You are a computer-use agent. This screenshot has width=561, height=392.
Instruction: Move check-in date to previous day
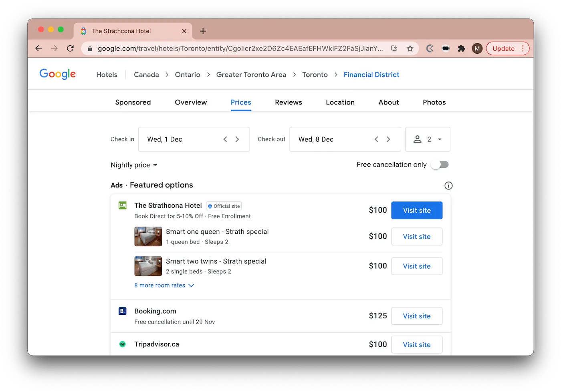pyautogui.click(x=225, y=139)
